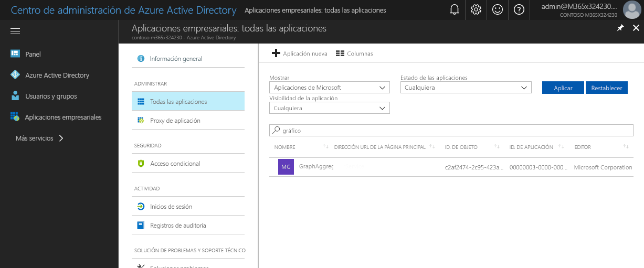The height and width of the screenshot is (268, 644).
Task: Sort by ID. DE OBJETO column arrows
Action: click(497, 147)
